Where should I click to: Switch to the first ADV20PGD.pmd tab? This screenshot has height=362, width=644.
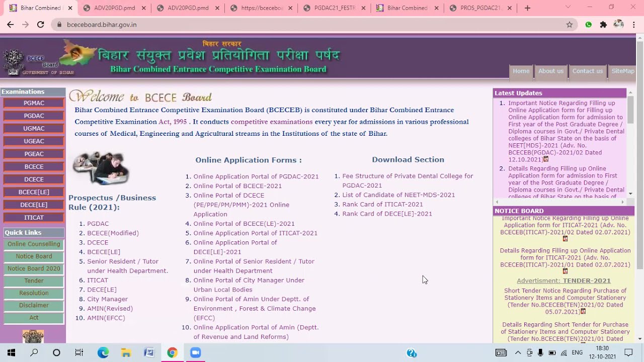pos(115,8)
